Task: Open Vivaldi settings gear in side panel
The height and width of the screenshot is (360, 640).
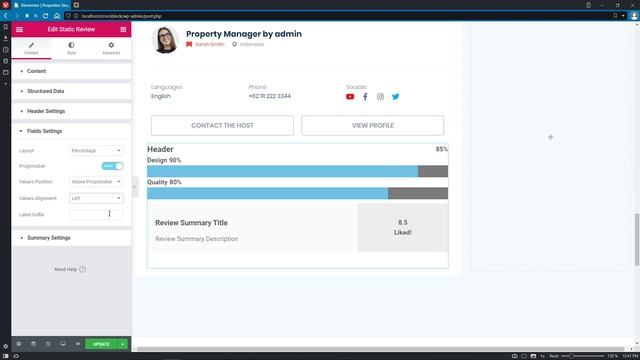Action: 5,347
